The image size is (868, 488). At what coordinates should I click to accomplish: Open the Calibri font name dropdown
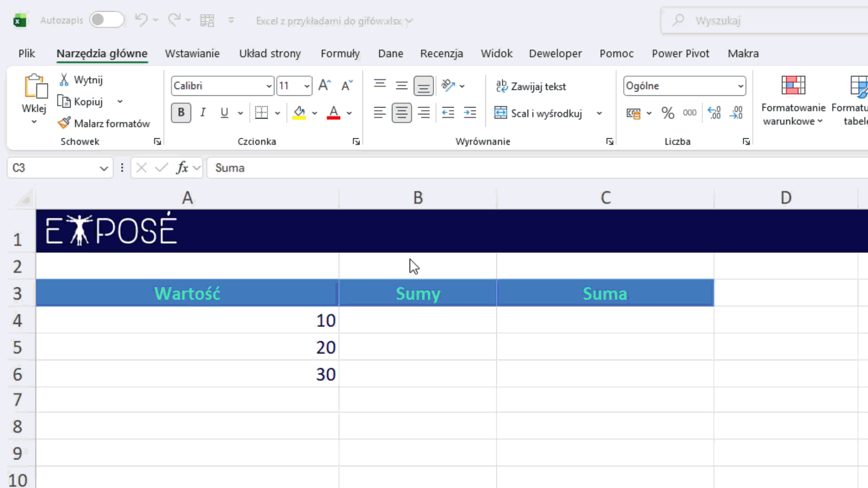pos(269,86)
